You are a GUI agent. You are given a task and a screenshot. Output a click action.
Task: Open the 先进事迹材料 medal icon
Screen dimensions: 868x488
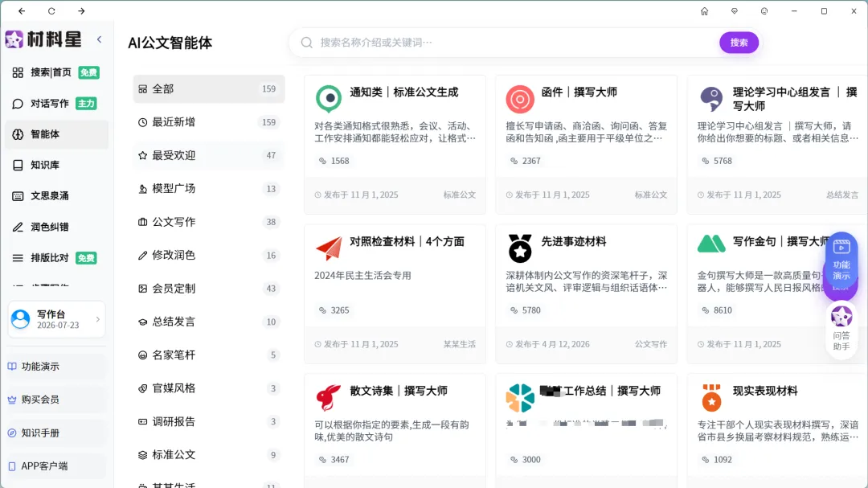point(520,248)
